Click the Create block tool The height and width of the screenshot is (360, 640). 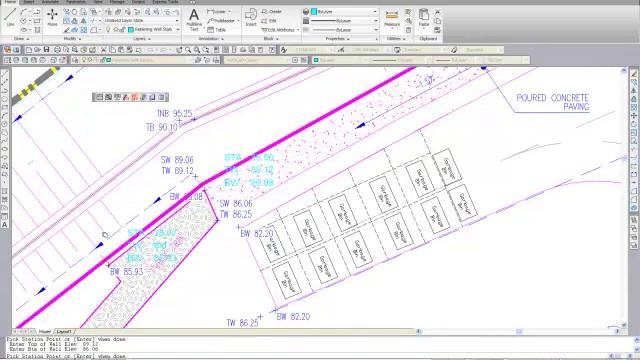[272, 11]
